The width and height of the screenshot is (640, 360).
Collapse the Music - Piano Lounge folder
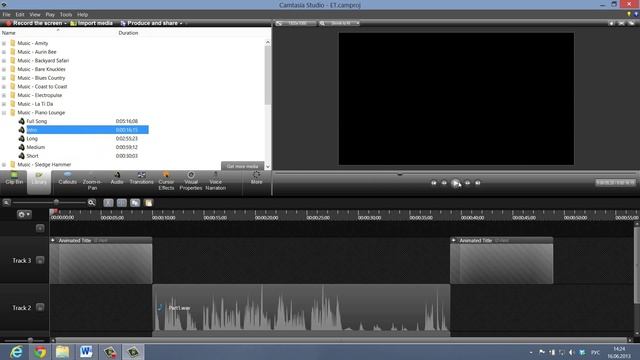click(4, 113)
